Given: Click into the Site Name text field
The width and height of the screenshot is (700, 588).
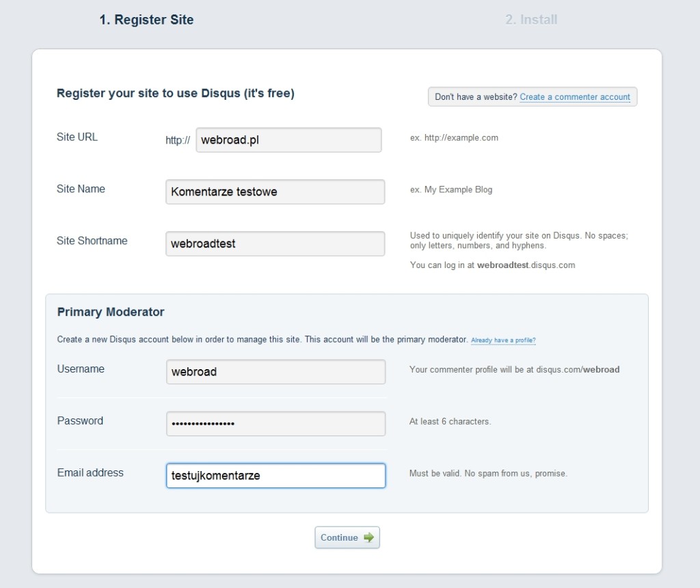Looking at the screenshot, I should tap(275, 191).
